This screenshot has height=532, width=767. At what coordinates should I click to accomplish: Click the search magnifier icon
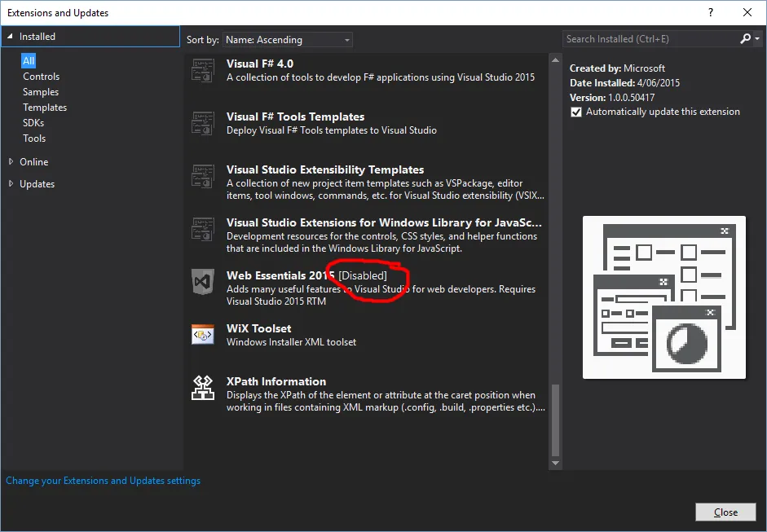[745, 38]
